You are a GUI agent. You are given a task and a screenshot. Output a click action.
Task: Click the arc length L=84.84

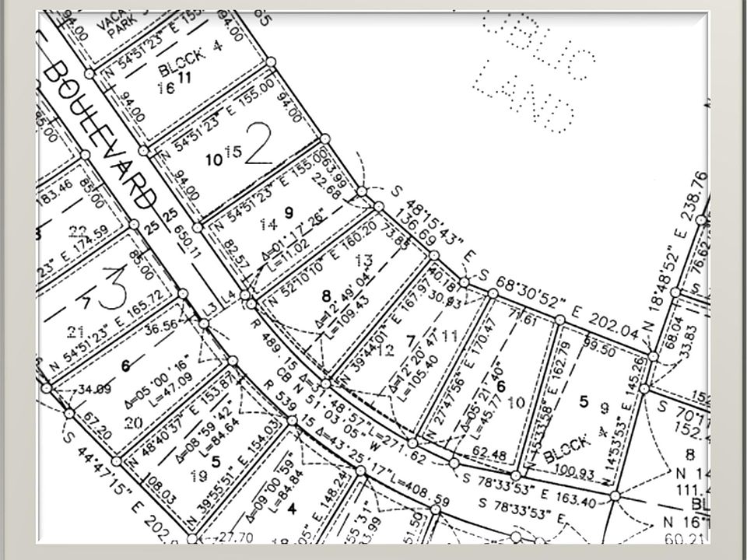286,492
